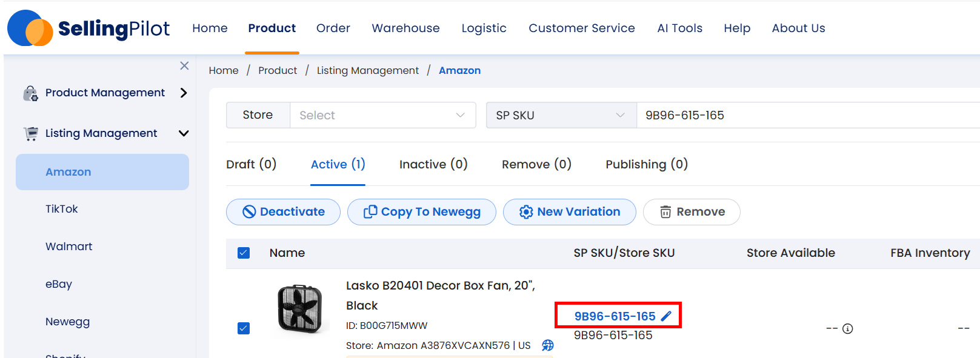Click the Lasko B20401 Decor Box Fan title
The width and height of the screenshot is (980, 358).
(x=441, y=296)
